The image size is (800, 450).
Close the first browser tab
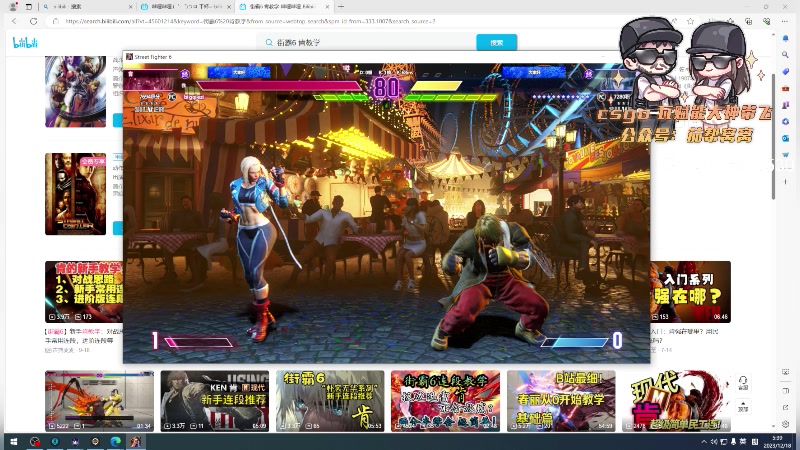click(x=130, y=7)
